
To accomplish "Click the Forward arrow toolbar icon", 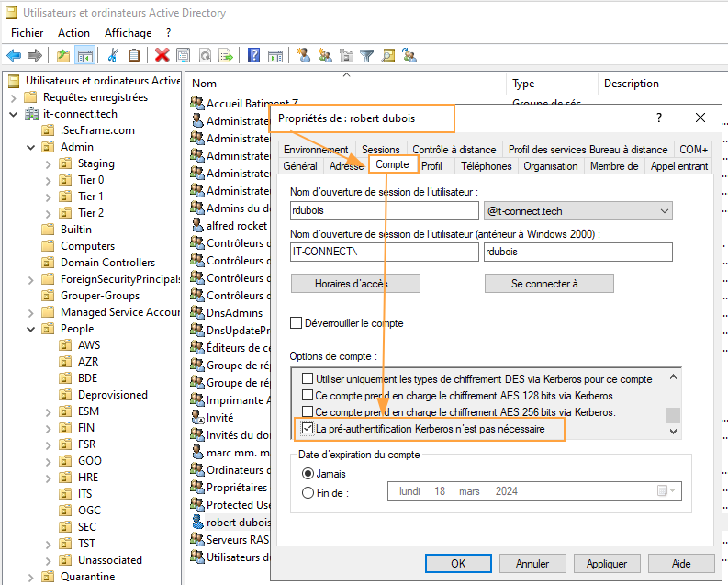I will [35, 56].
